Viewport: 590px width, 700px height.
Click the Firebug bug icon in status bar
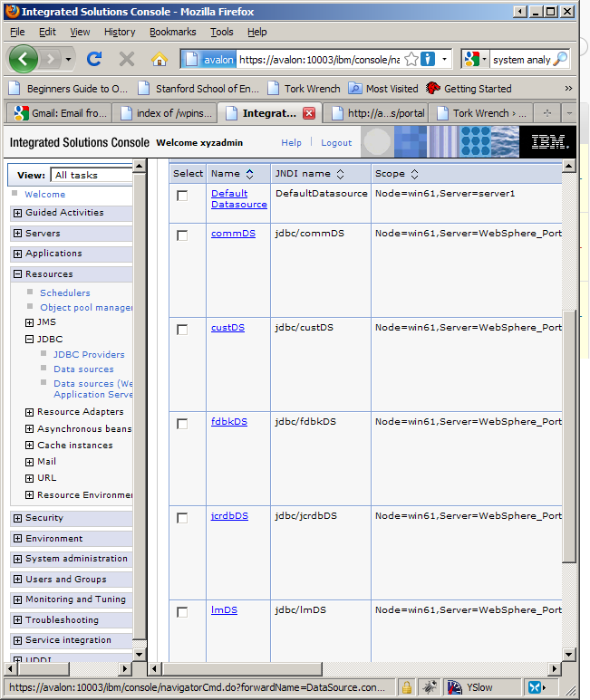[x=430, y=687]
